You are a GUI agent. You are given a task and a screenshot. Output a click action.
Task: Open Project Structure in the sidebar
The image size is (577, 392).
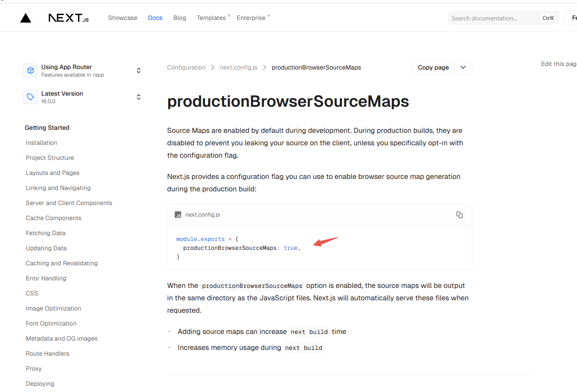click(x=50, y=158)
